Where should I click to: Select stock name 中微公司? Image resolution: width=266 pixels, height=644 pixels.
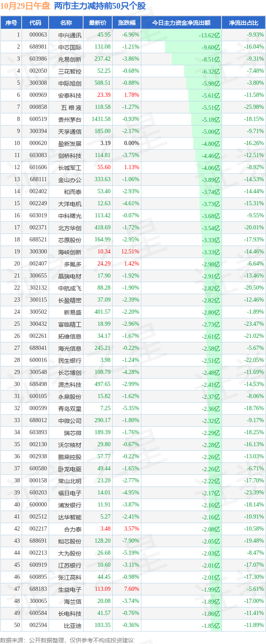click(x=70, y=420)
